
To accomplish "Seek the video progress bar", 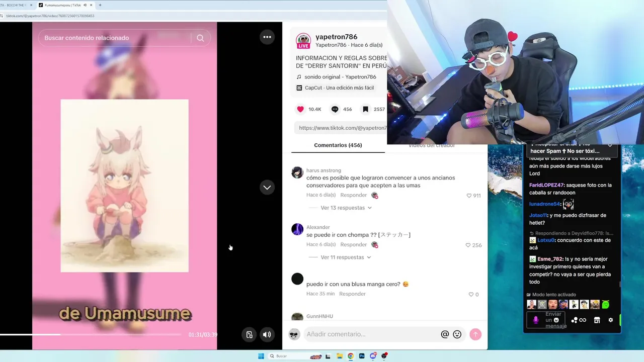I will point(91,334).
